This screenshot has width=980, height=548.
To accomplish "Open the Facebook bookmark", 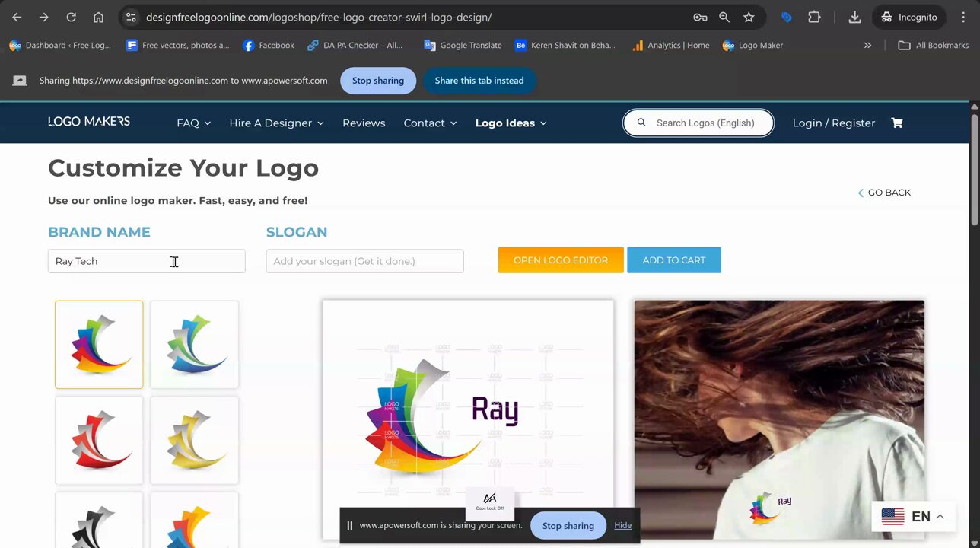I will (x=269, y=45).
